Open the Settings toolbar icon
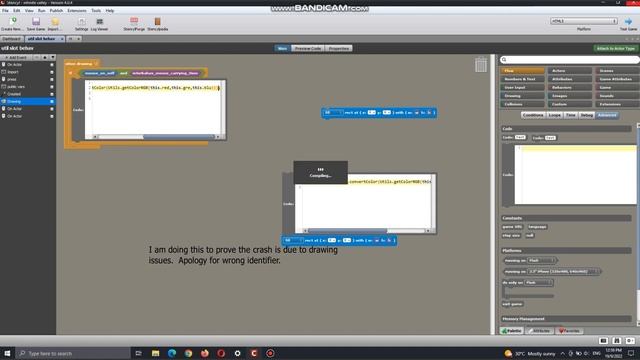 [82, 21]
